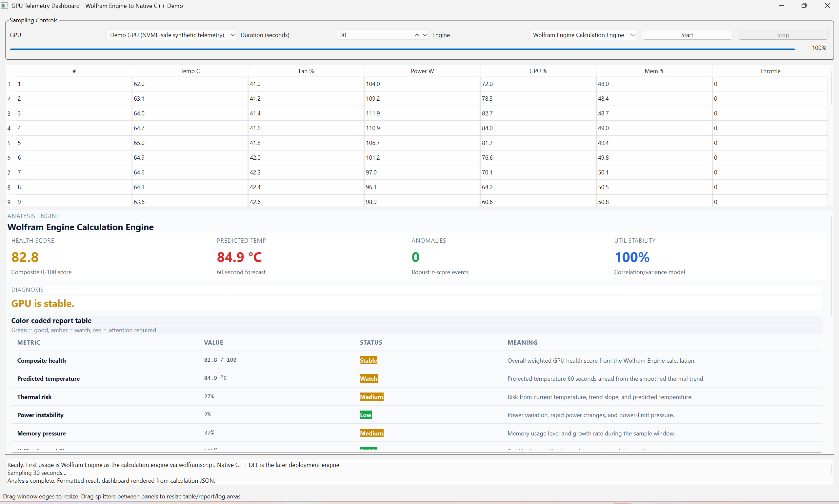Click the sampling progress bar
The width and height of the screenshot is (839, 504).
pos(402,49)
